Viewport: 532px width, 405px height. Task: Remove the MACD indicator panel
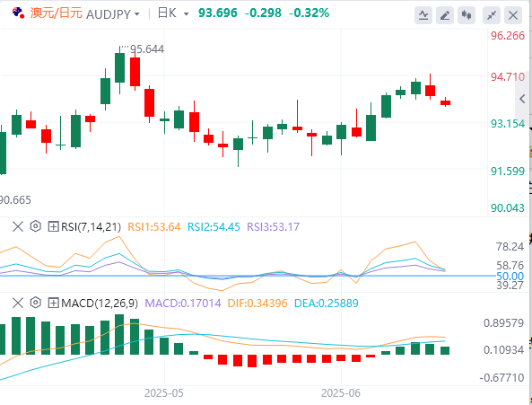[18, 303]
